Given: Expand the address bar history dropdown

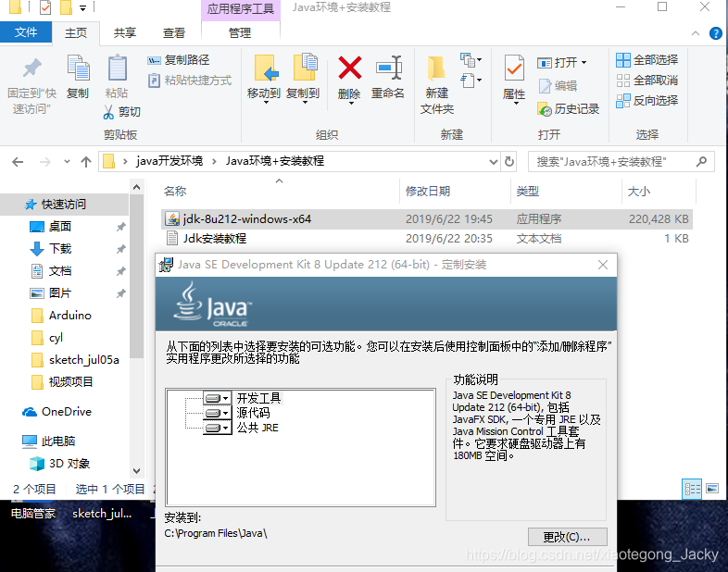Looking at the screenshot, I should pyautogui.click(x=494, y=162).
